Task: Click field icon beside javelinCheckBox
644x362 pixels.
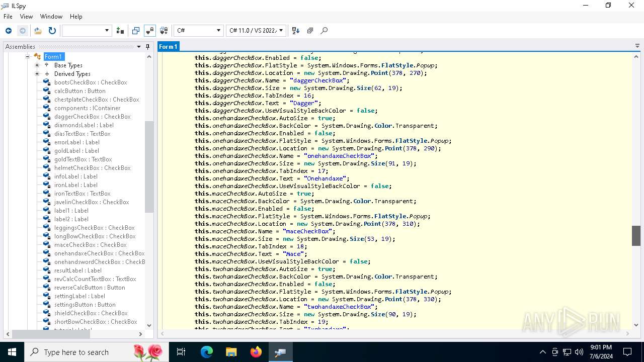Action: coord(47,202)
